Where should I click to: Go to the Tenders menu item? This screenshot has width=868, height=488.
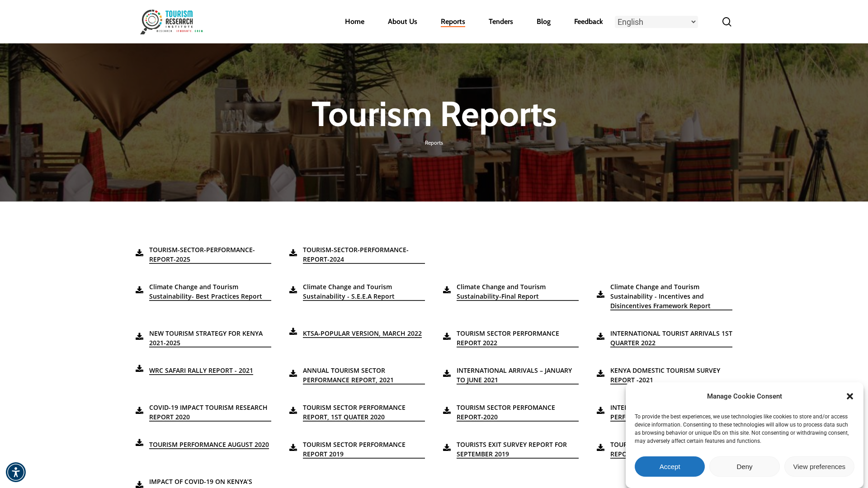(x=501, y=21)
